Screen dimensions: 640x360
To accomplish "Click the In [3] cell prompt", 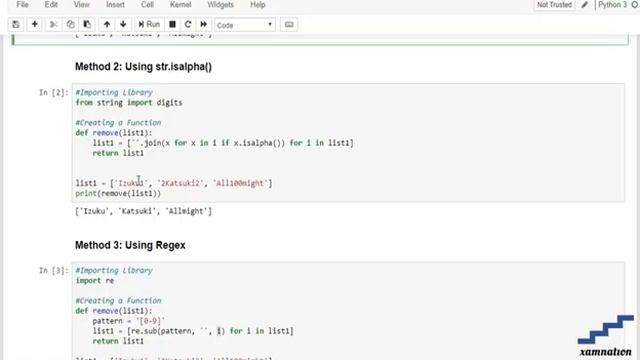I will tap(53, 271).
